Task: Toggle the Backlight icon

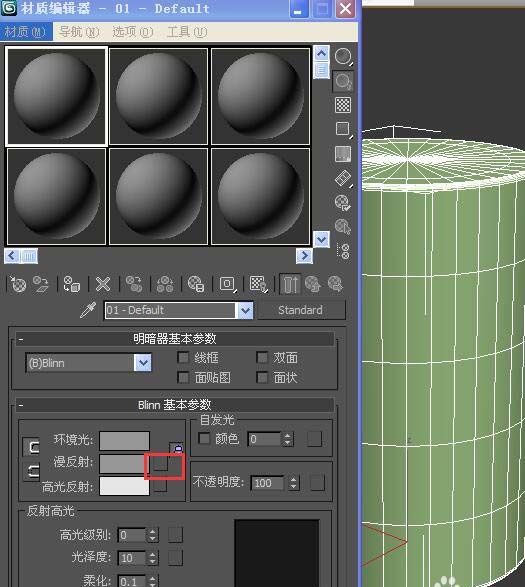Action: point(343,81)
